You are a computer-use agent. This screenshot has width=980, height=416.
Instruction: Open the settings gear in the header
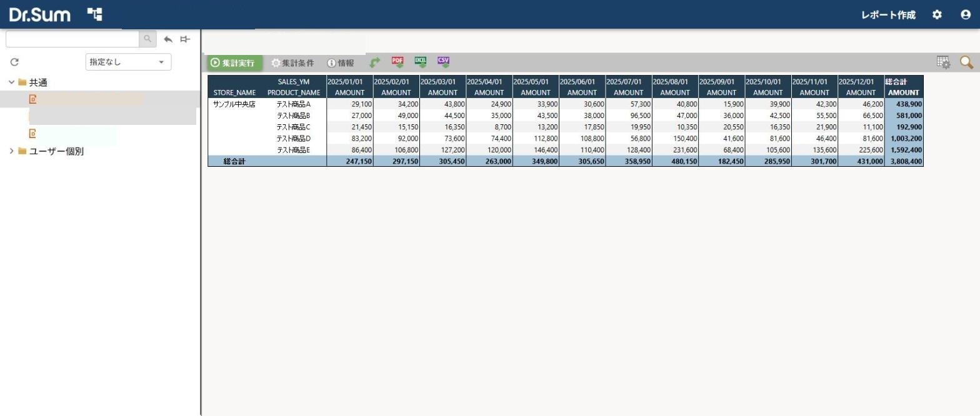click(937, 14)
